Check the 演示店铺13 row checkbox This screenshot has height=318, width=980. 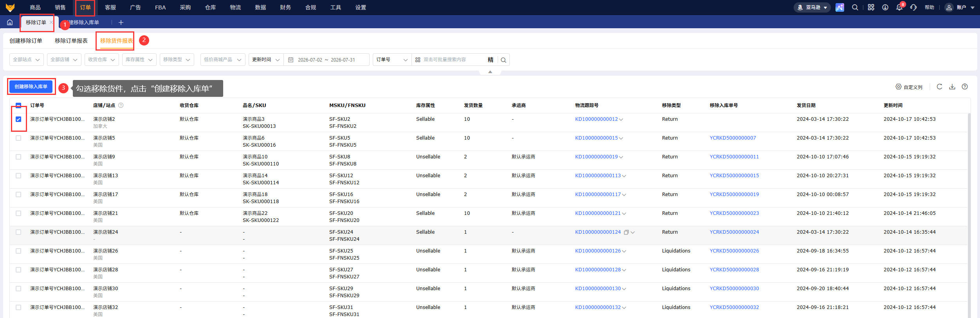pos(18,176)
